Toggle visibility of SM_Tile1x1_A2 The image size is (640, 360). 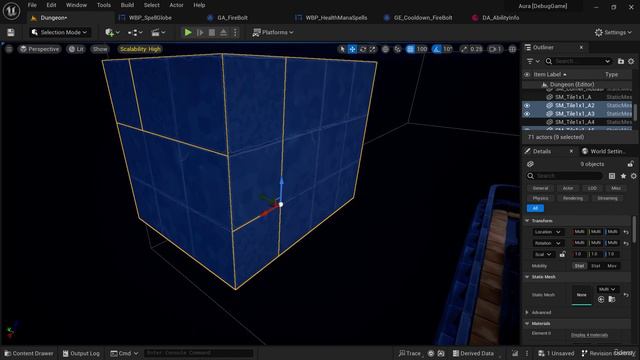pyautogui.click(x=527, y=105)
